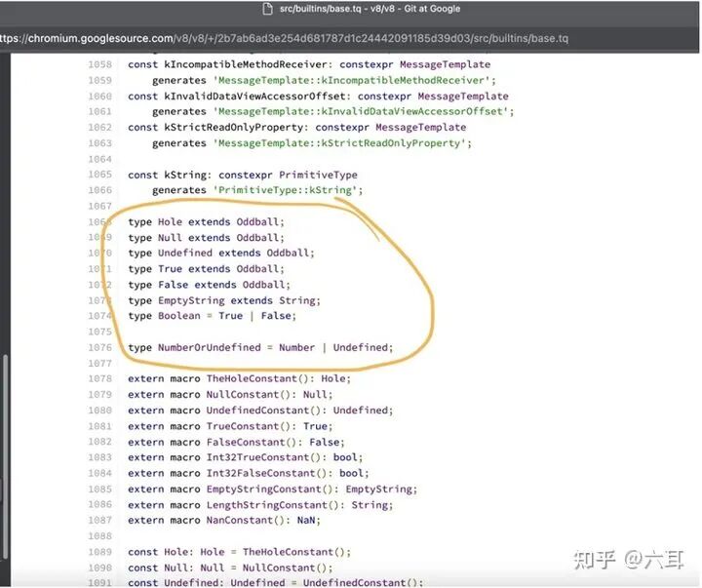Click 'kStrictReadOnlyProperty' constant name on line 1062

pos(234,127)
